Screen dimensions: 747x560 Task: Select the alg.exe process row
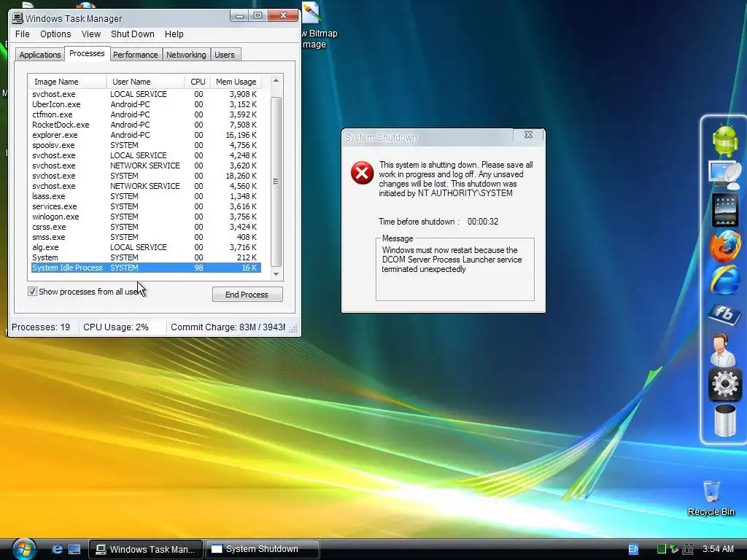tap(146, 247)
